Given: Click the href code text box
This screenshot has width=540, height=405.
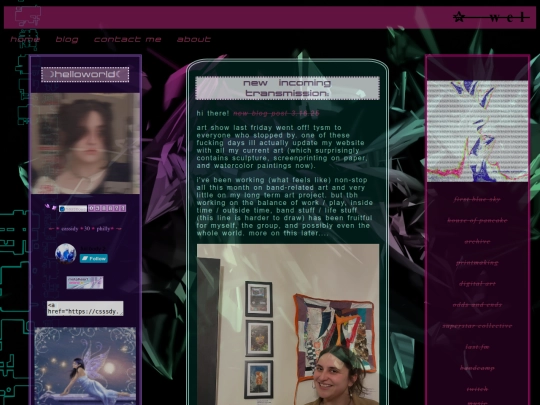Looking at the screenshot, I should (85, 308).
